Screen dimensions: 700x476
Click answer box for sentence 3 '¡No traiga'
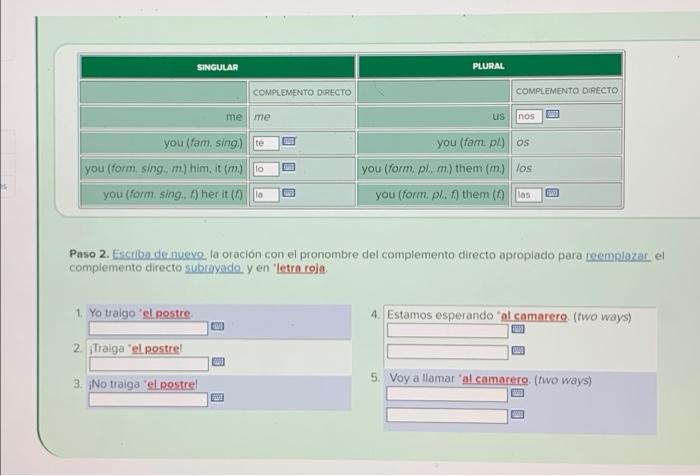pos(148,400)
